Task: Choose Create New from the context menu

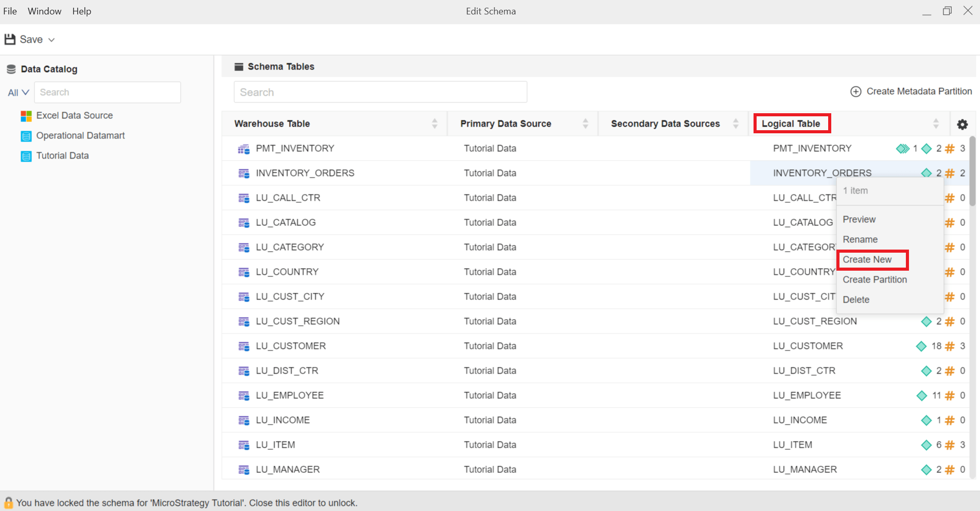Action: coord(867,260)
